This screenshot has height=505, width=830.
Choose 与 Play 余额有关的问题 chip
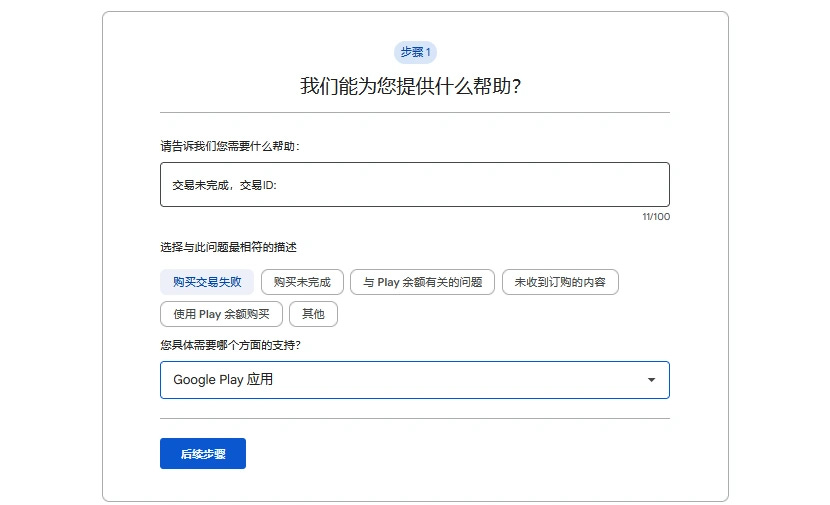pos(422,282)
